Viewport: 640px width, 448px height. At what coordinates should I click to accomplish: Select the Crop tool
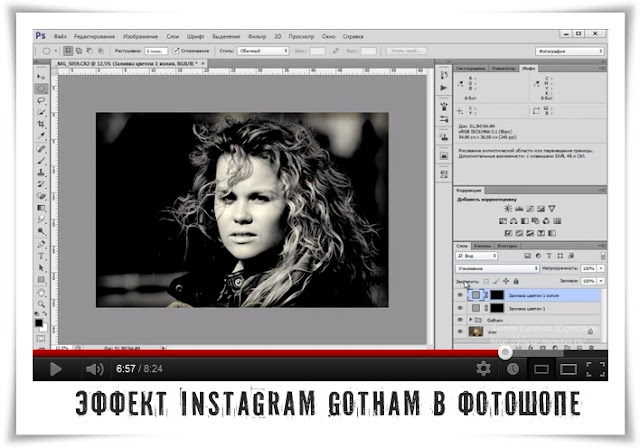(41, 124)
